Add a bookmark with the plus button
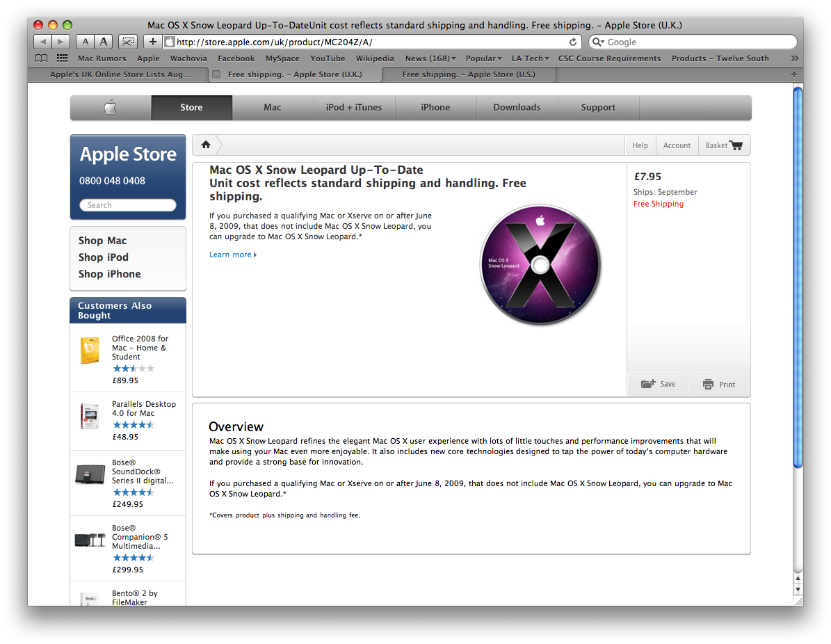 click(x=152, y=41)
